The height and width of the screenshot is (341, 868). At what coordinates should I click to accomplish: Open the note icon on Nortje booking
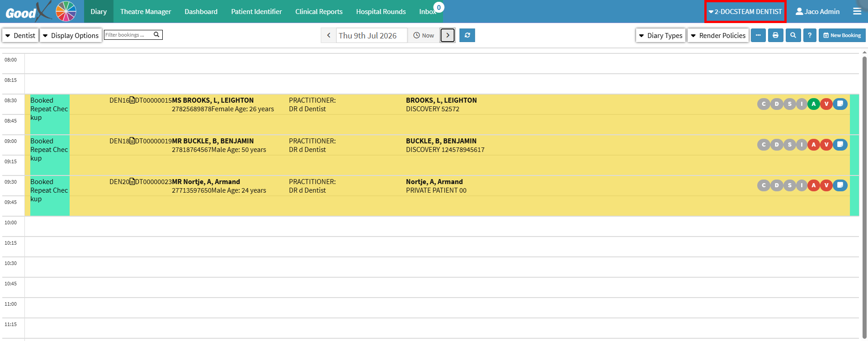tap(840, 185)
